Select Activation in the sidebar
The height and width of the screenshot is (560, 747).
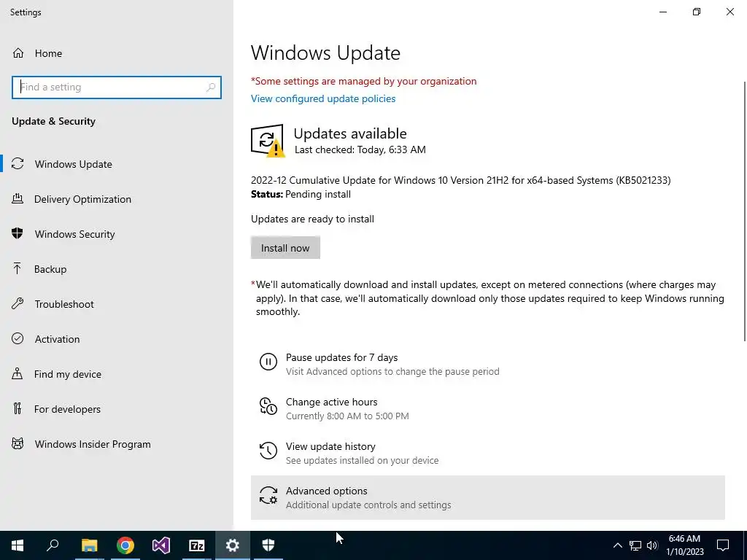click(117, 339)
